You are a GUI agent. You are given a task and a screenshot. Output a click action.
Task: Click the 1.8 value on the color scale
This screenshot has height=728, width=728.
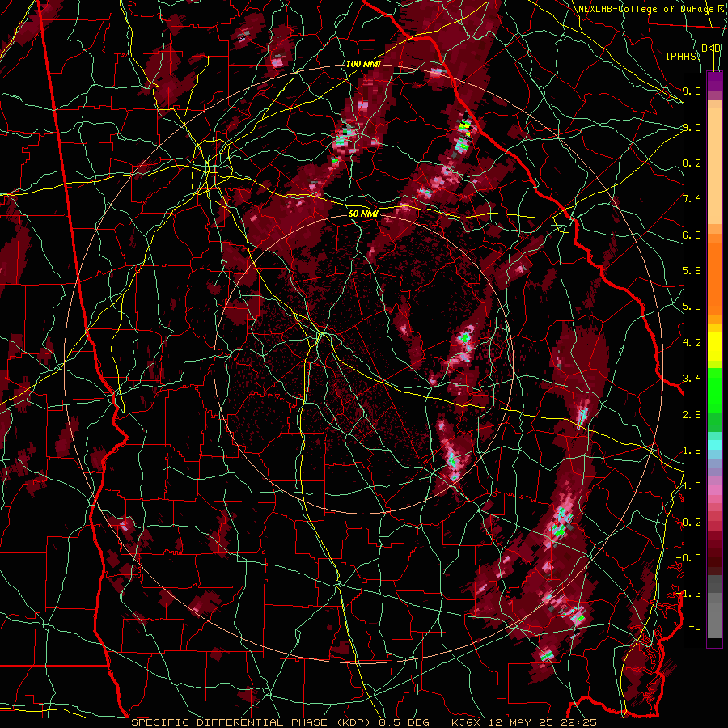tap(692, 451)
